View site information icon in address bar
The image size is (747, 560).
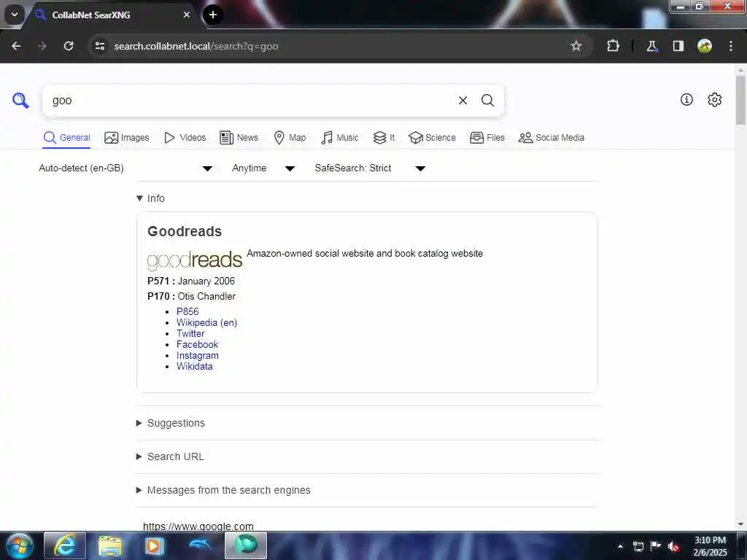point(99,46)
